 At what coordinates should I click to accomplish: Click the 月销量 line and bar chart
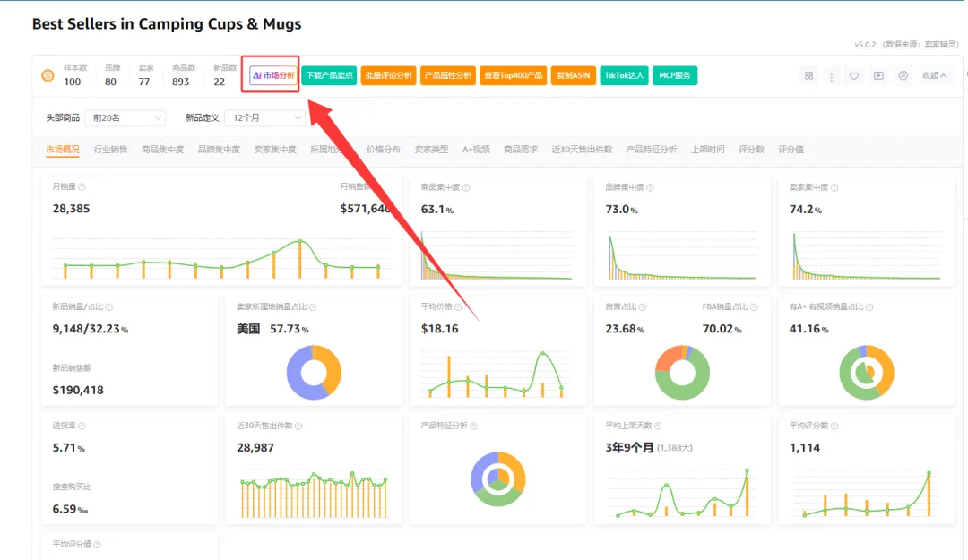coord(221,257)
